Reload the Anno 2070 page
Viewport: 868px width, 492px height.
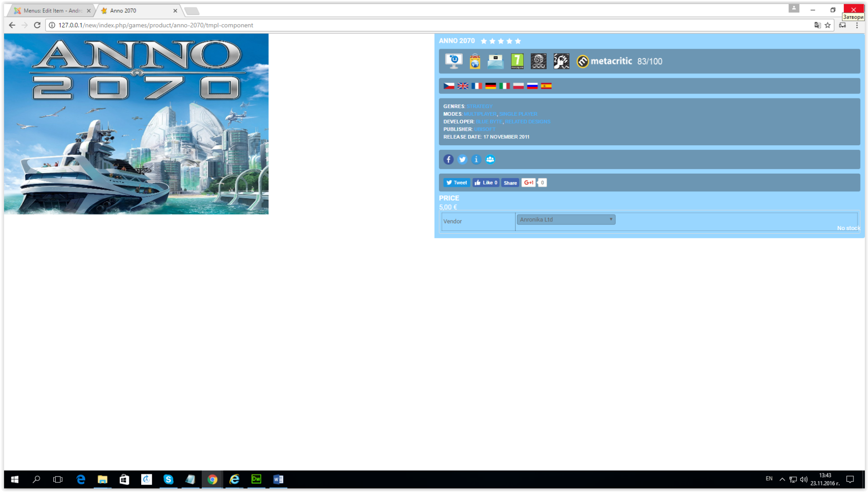37,25
